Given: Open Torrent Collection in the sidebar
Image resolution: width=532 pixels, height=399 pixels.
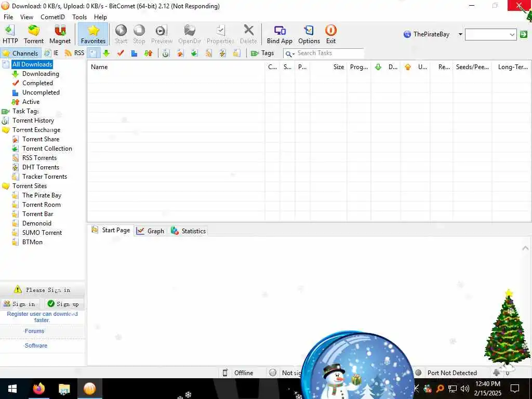Looking at the screenshot, I should [x=47, y=149].
